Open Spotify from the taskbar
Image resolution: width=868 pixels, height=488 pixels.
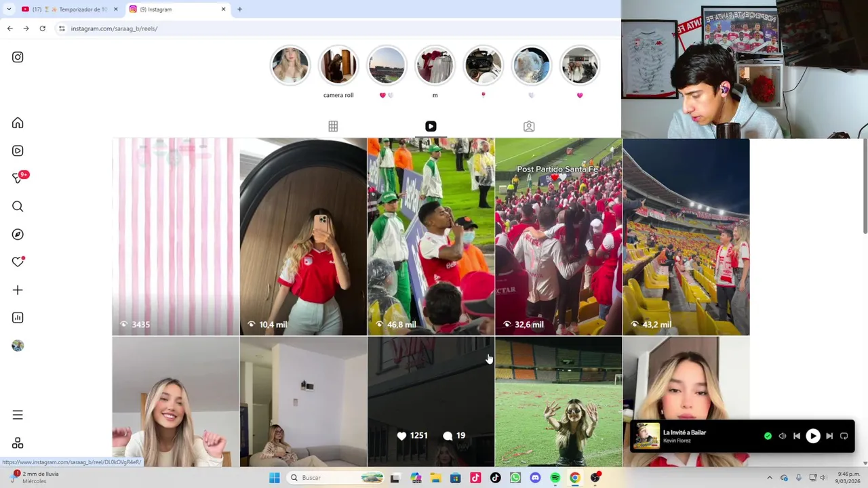[555, 478]
